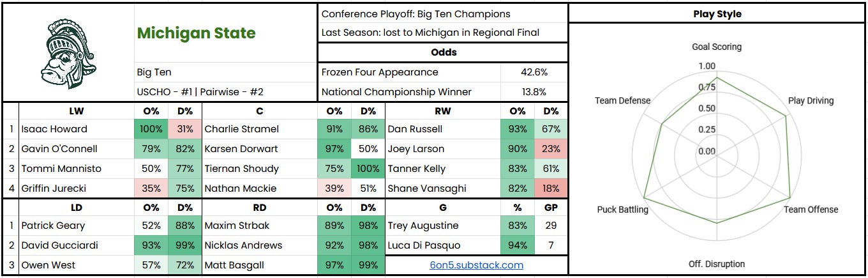Click the Odds section header
The image size is (868, 278).
coord(442,52)
